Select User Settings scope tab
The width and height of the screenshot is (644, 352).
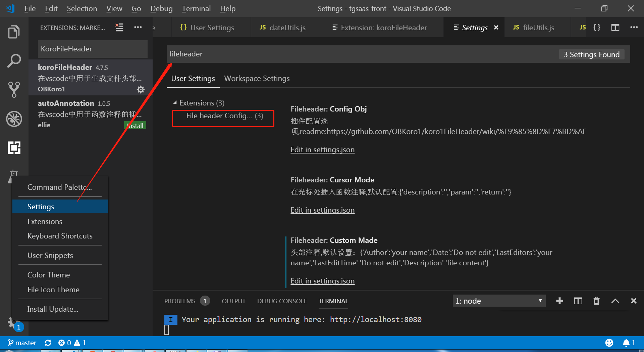(193, 78)
